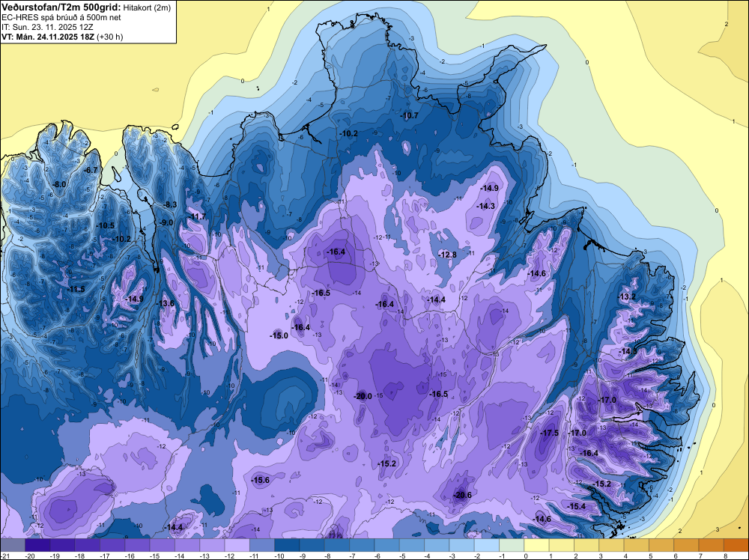Click the -12.8 temperature label
This screenshot has width=749, height=560.
(448, 255)
